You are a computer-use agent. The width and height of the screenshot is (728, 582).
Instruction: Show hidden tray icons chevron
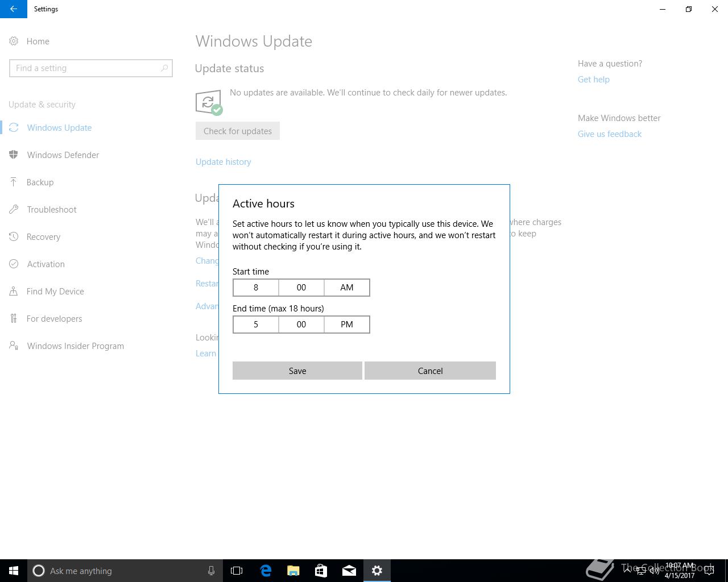pyautogui.click(x=628, y=571)
